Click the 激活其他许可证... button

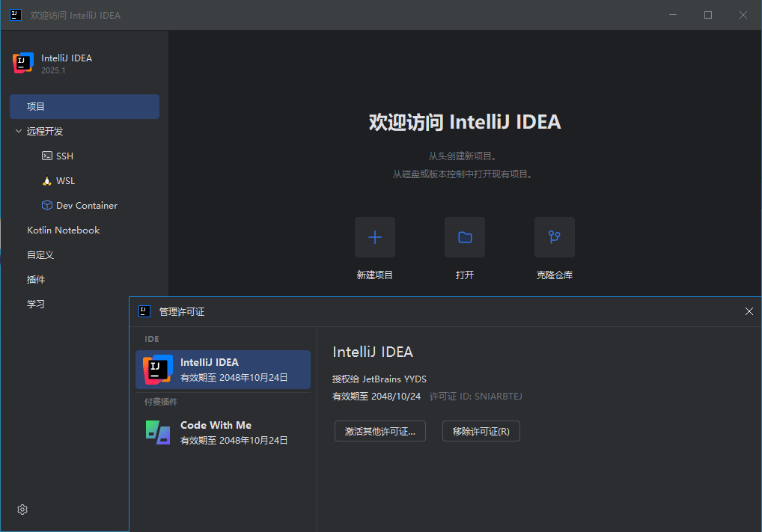[380, 432]
